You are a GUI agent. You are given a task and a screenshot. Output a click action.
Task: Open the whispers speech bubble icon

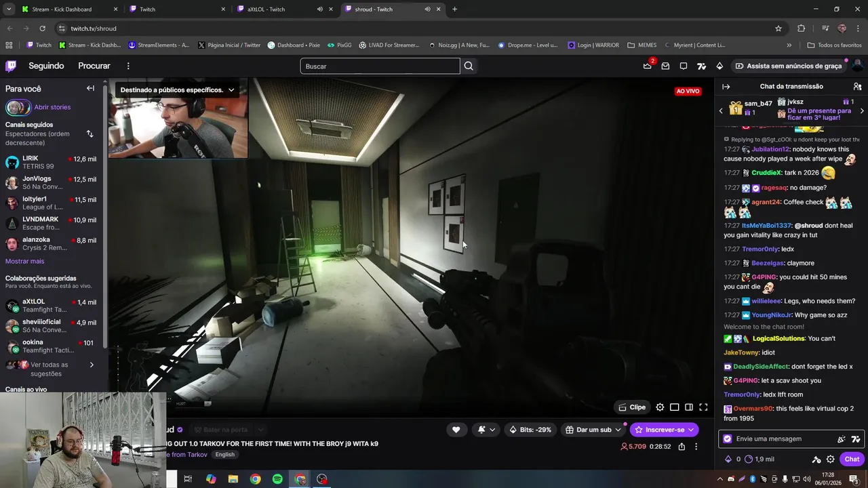pos(684,66)
